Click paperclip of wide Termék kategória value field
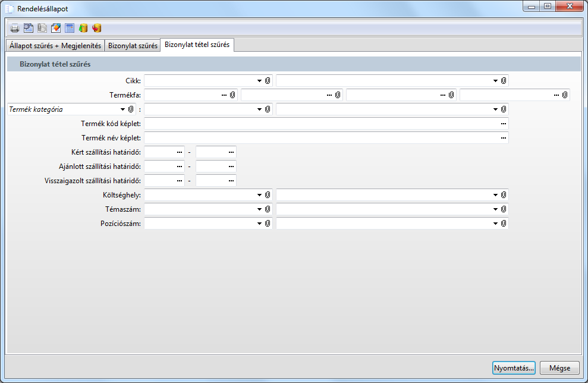The height and width of the screenshot is (383, 588). (504, 109)
